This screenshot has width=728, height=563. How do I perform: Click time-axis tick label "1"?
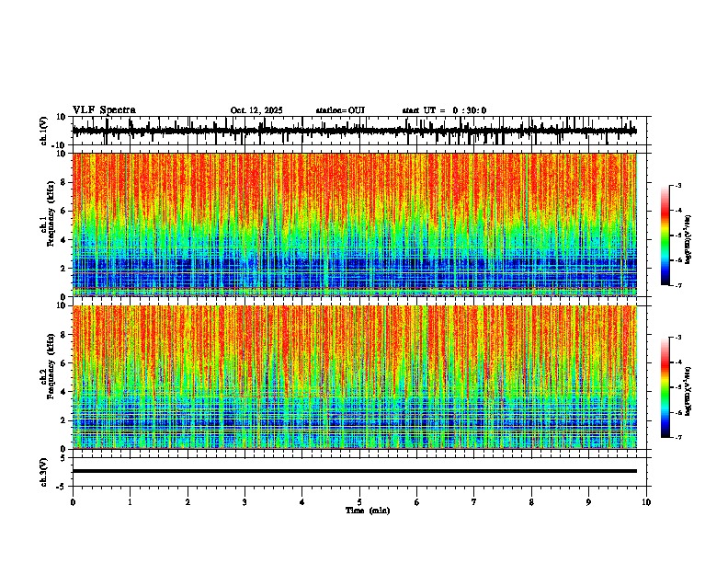[130, 502]
